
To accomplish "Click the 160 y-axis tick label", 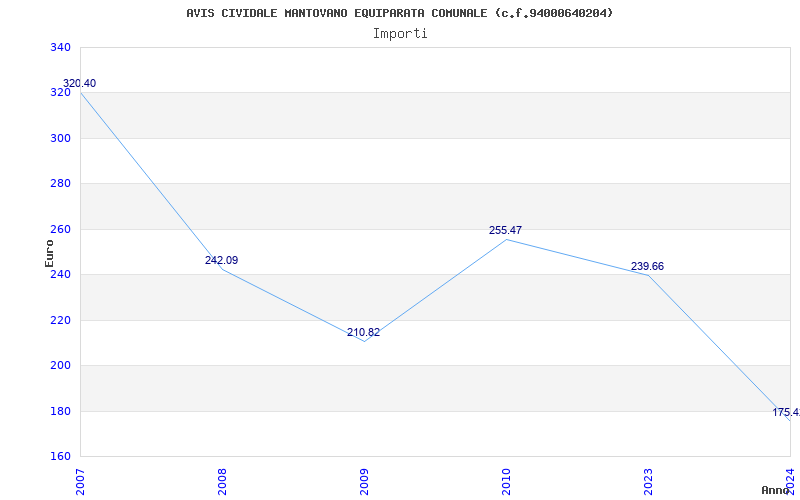I will click(x=60, y=456).
